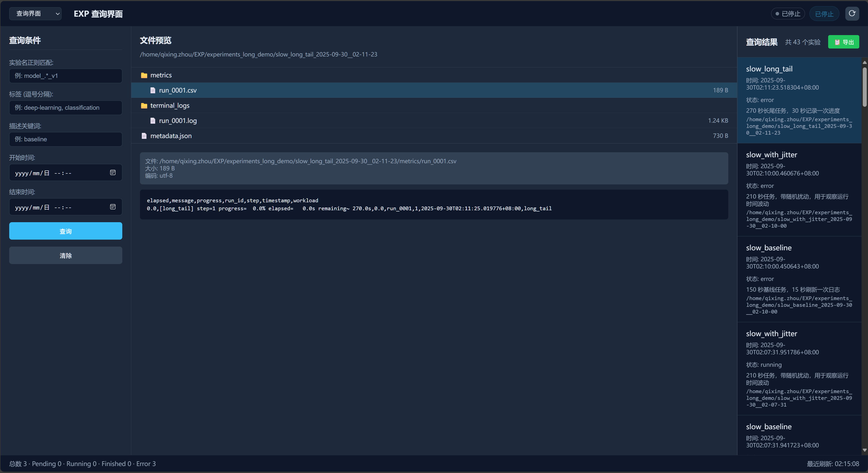This screenshot has width=868, height=473.
Task: Open the end time calendar picker icon
Action: click(x=113, y=207)
